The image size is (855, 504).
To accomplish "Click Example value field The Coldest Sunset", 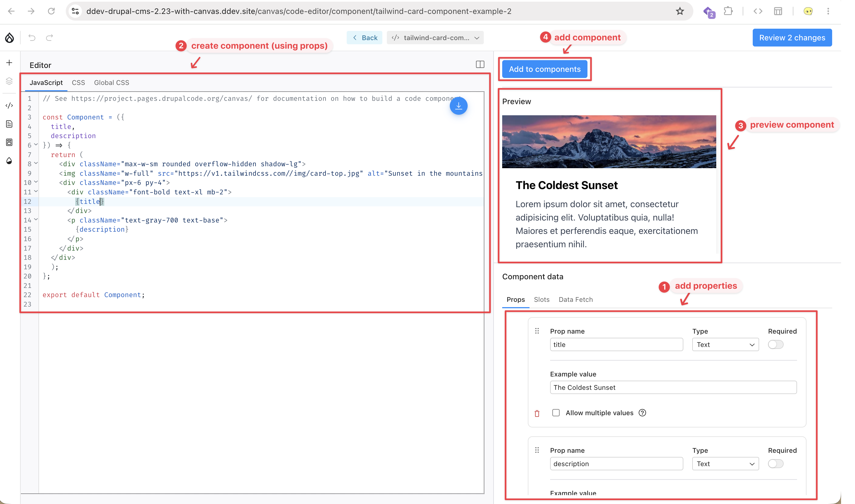I will pyautogui.click(x=673, y=388).
